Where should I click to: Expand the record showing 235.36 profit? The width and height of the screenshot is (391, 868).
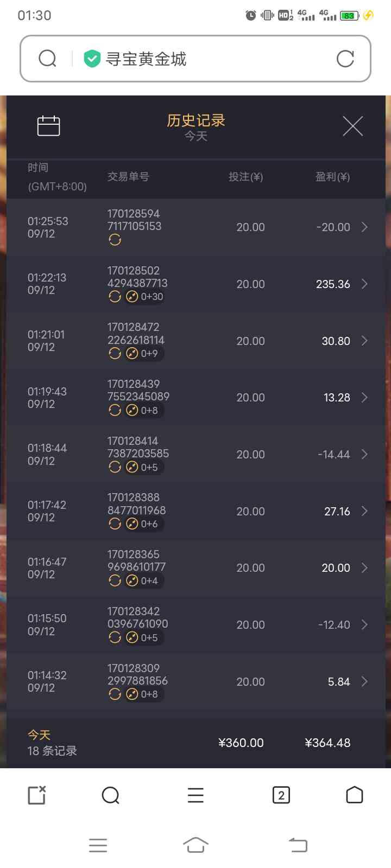pos(364,284)
